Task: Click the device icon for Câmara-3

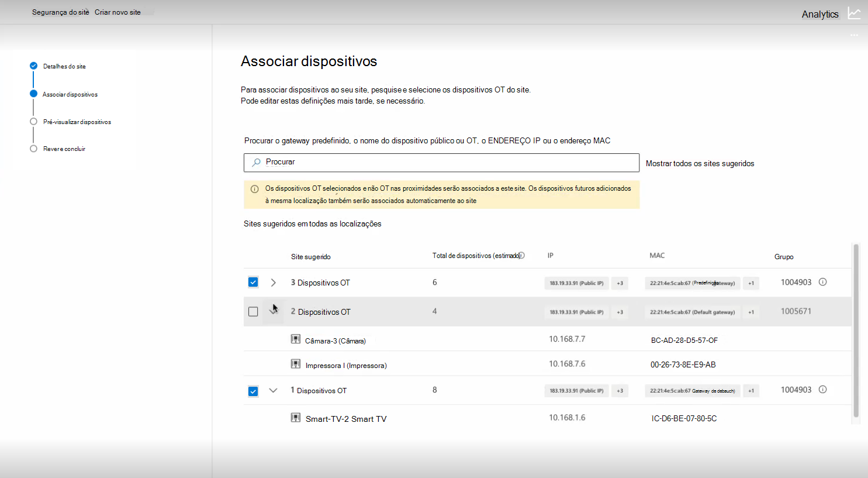Action: 296,339
